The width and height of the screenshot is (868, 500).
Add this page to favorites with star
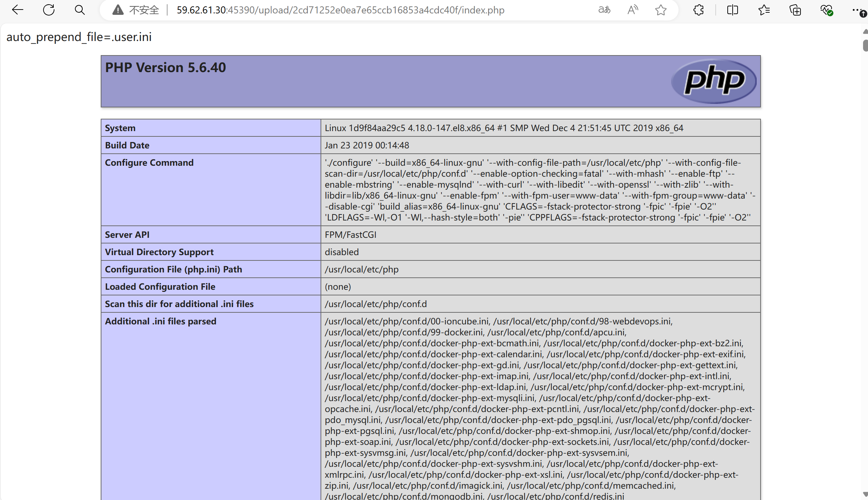point(661,10)
